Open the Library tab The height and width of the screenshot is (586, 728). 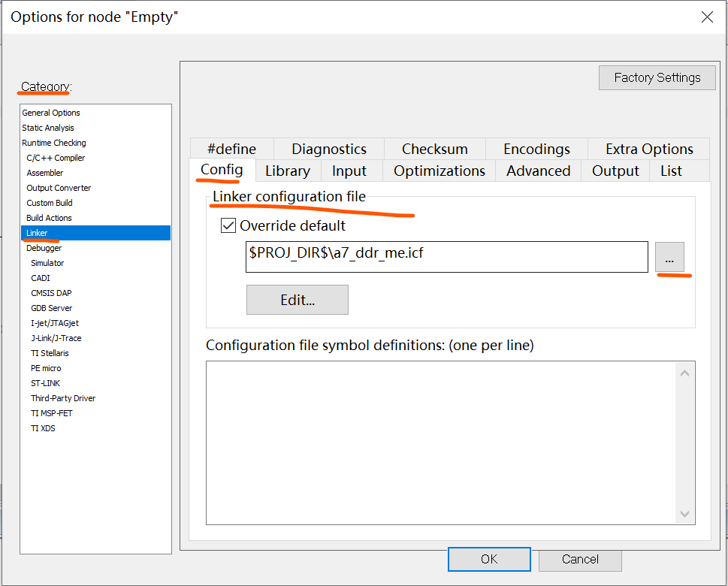pos(287,171)
